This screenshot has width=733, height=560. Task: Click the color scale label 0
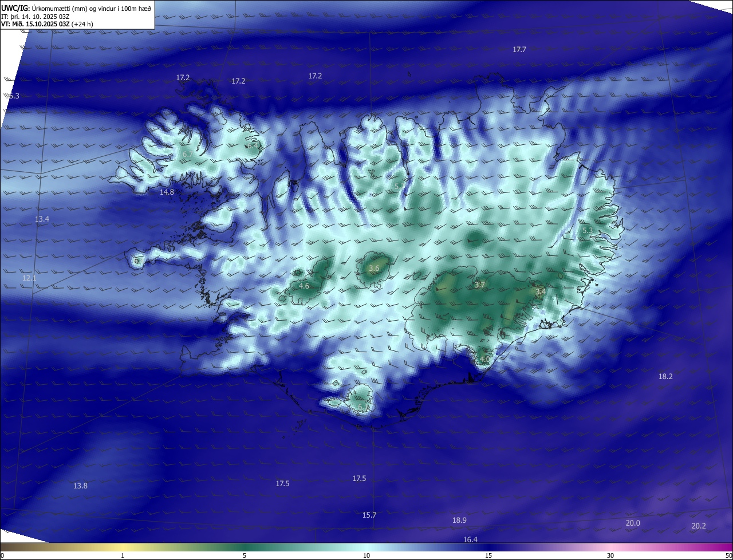pos(2,555)
